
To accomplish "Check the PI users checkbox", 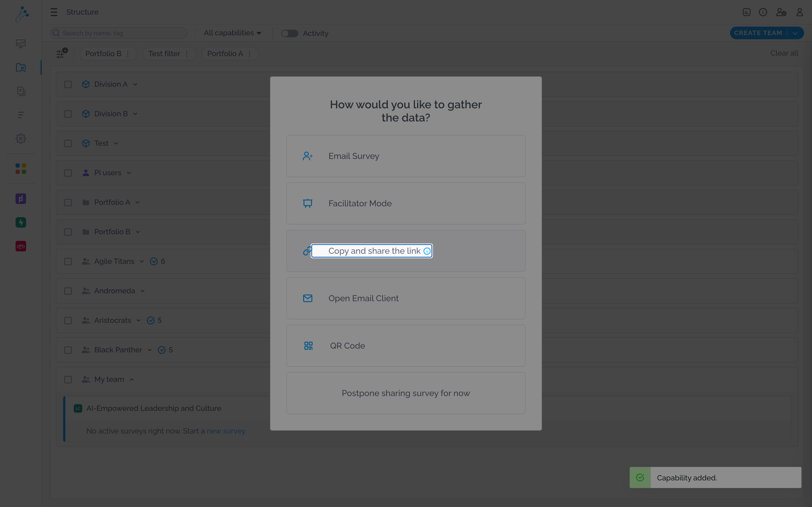I will [x=68, y=173].
